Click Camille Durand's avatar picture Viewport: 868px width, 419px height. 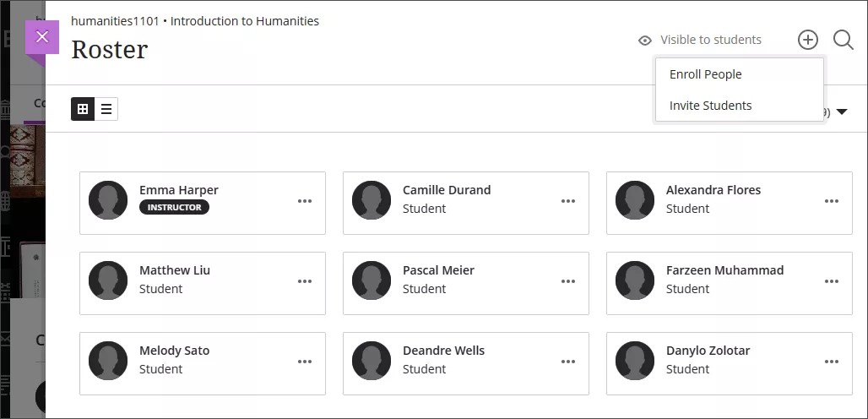[372, 200]
